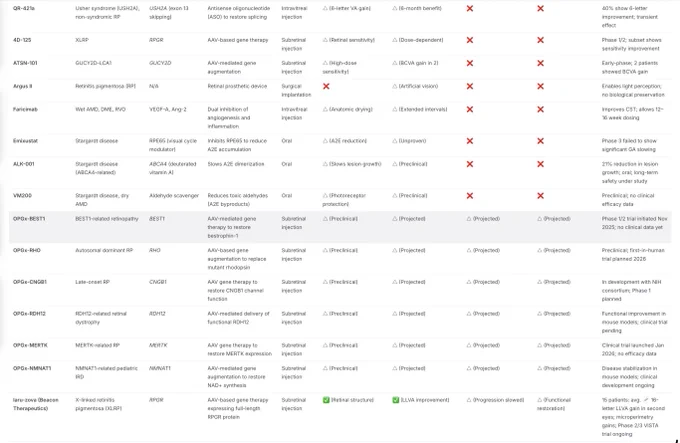680x443 pixels.
Task: Click 'VEGF-A, Ang-2' target cell
Action: (x=168, y=109)
